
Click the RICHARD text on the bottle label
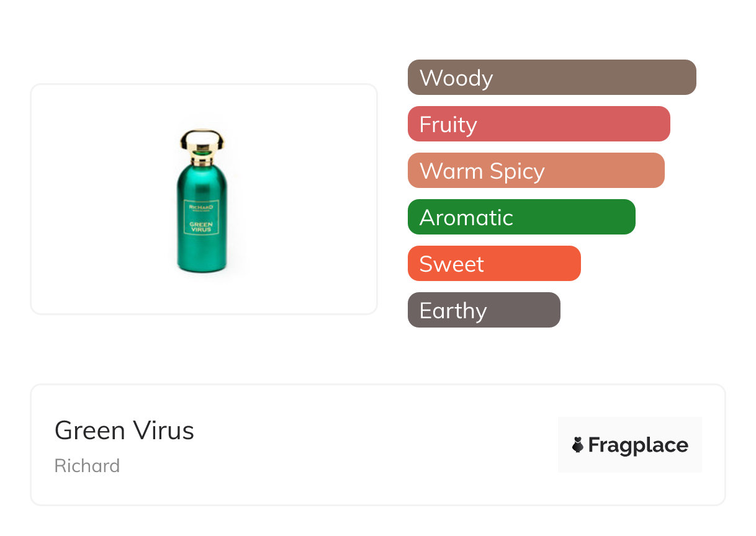[200, 207]
